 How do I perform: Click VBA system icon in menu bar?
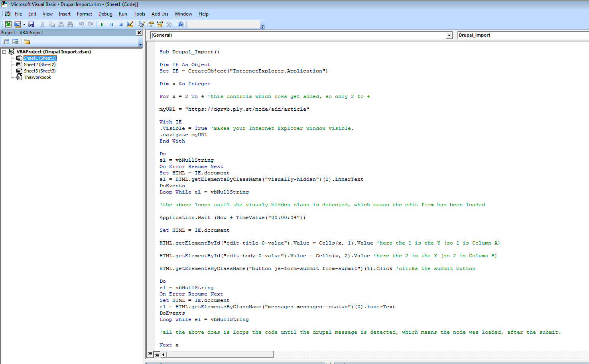click(8, 14)
